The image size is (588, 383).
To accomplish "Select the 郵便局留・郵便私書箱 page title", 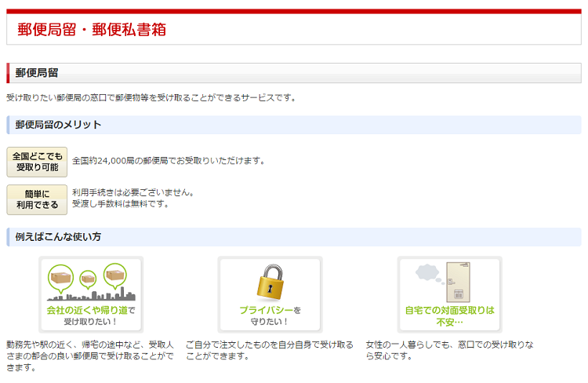I will pos(92,30).
